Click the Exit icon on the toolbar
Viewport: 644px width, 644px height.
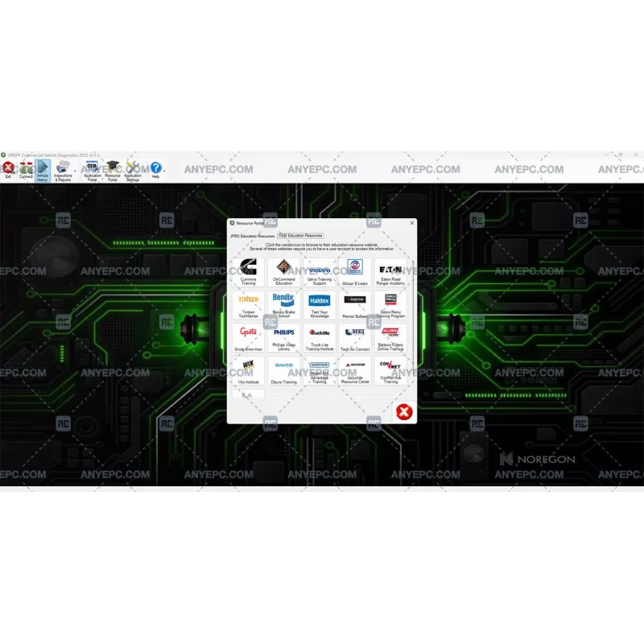[8, 169]
